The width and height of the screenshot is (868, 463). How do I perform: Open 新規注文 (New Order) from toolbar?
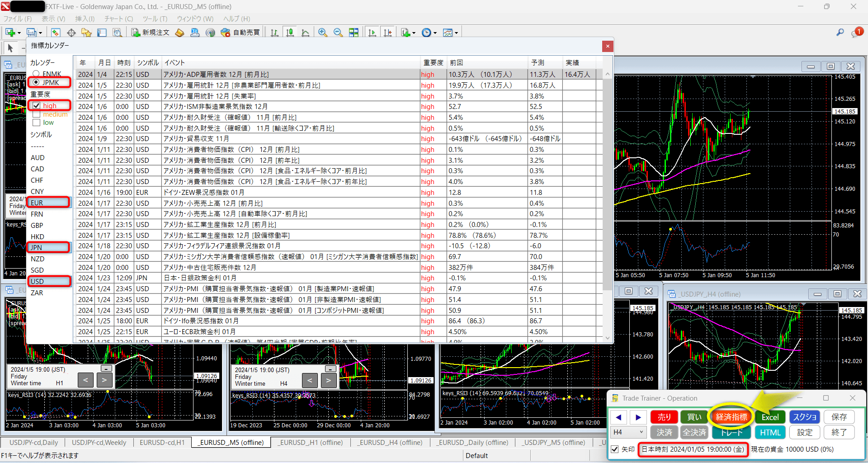[x=150, y=32]
